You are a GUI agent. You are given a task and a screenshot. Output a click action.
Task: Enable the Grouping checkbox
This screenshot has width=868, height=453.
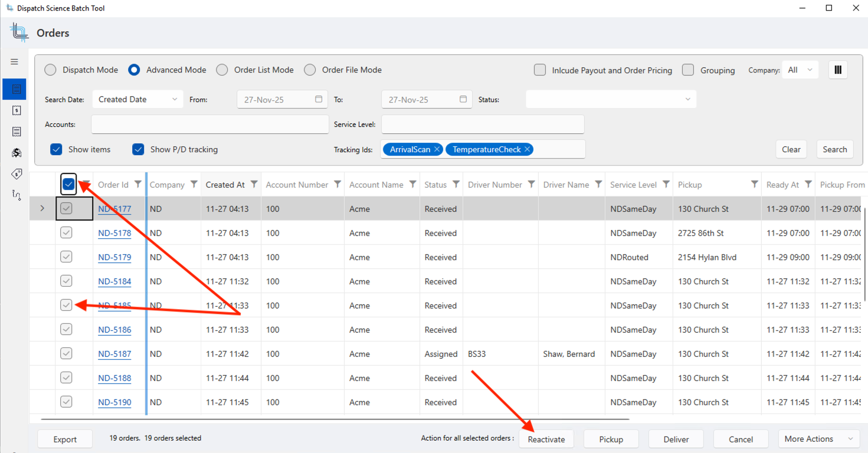[688, 70]
